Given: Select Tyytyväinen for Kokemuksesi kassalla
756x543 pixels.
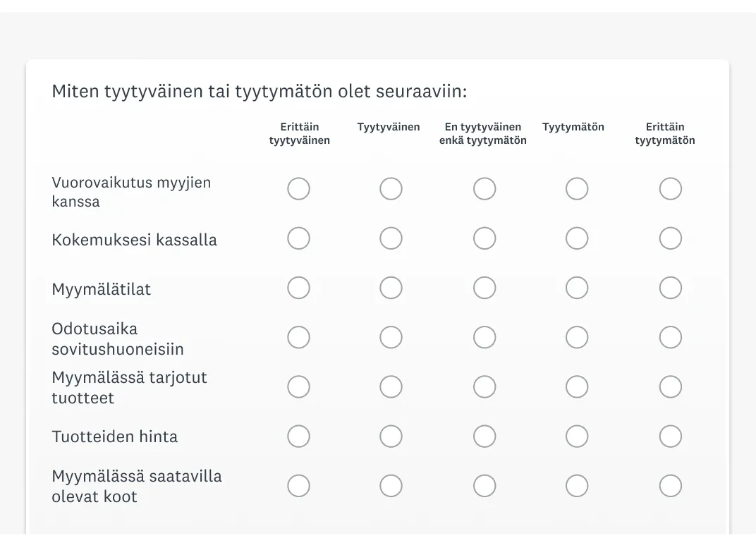Looking at the screenshot, I should 391,238.
